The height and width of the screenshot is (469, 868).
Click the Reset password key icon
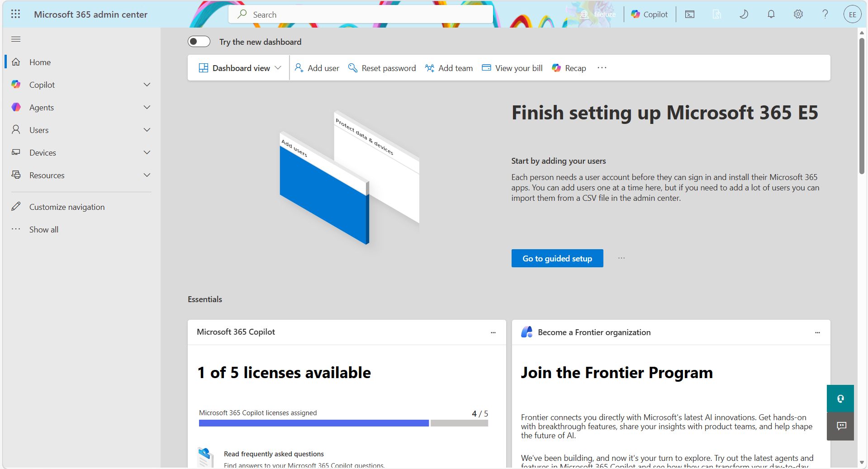[353, 68]
